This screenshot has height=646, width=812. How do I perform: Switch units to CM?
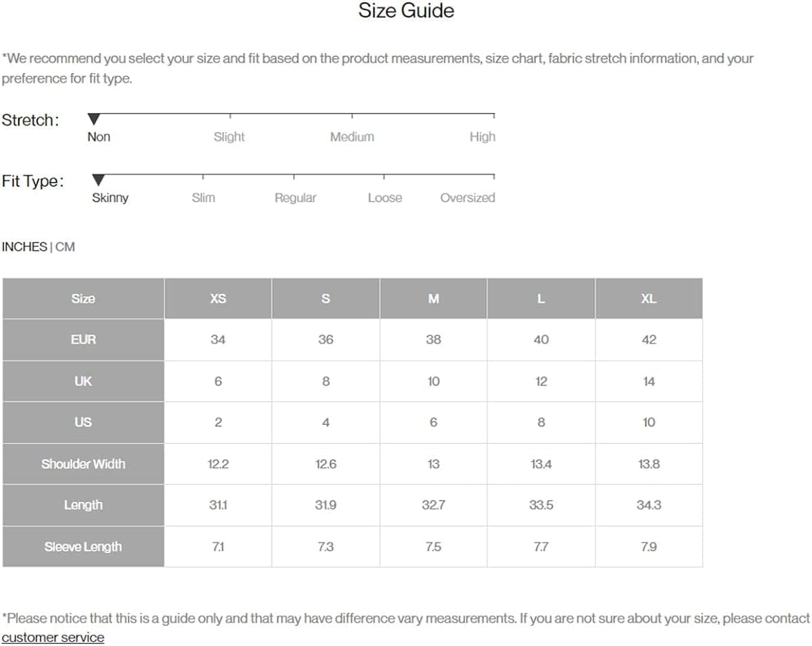(x=65, y=247)
